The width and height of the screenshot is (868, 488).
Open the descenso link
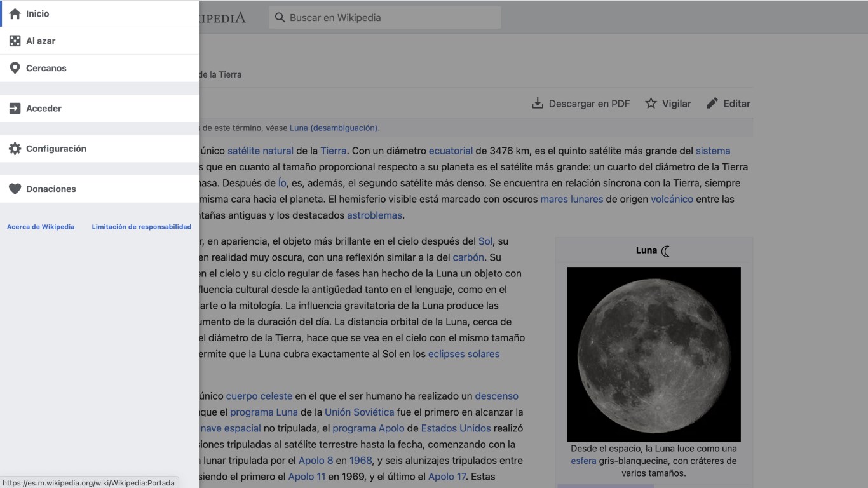click(x=497, y=396)
